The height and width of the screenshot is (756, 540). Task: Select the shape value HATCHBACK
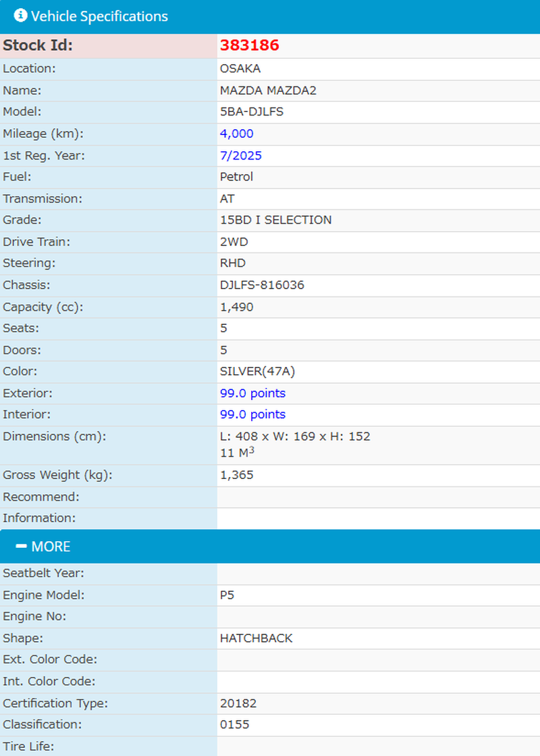tap(256, 638)
